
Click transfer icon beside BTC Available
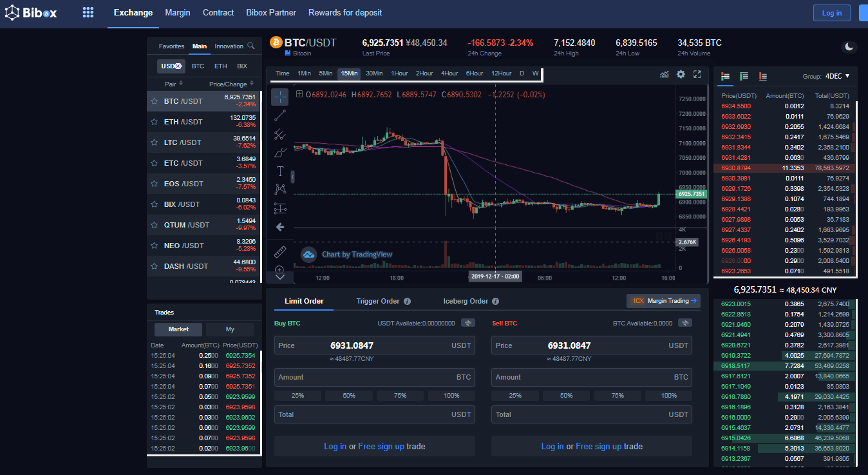686,323
